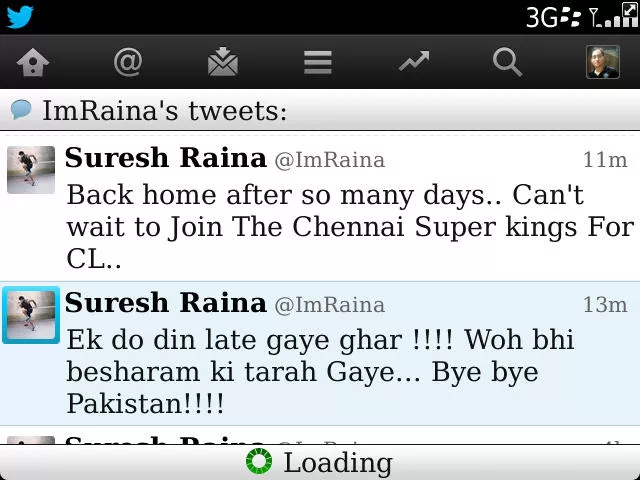
Task: Click the 3G network indicator
Action: pos(542,17)
